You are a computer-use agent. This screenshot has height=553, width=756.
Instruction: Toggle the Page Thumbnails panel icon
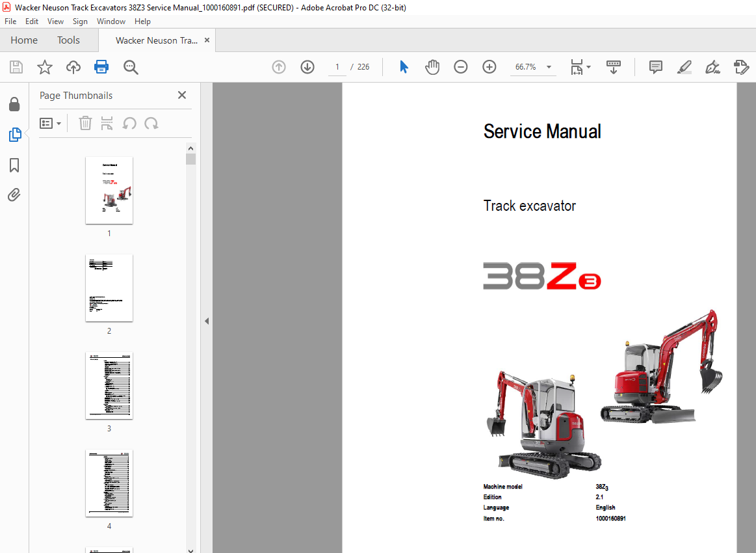click(15, 135)
